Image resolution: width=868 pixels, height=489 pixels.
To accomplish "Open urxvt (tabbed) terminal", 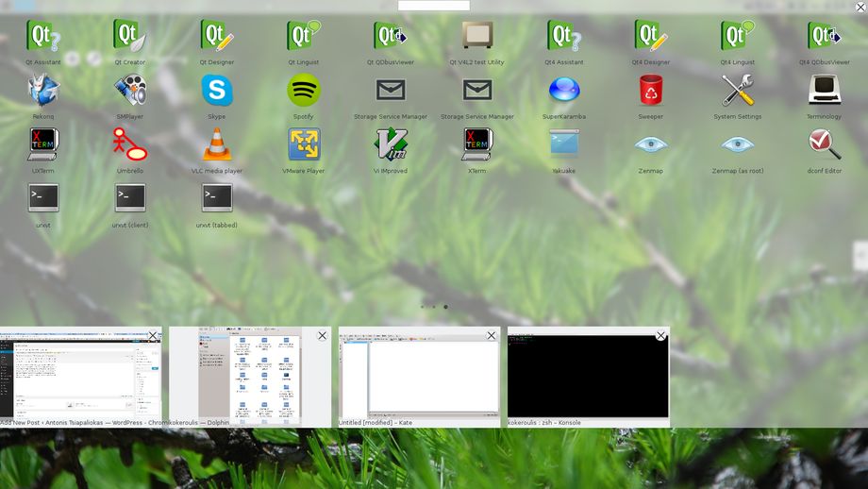I will tap(217, 198).
